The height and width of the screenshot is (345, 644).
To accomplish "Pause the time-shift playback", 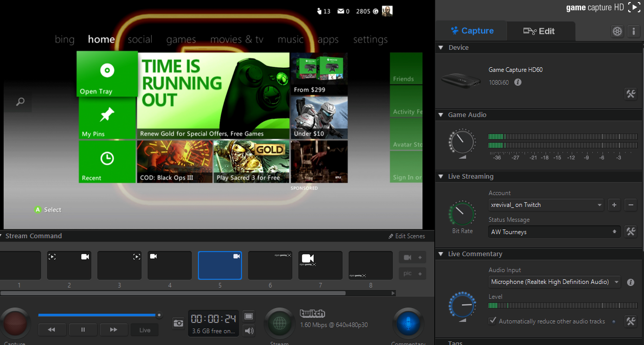I will (83, 330).
